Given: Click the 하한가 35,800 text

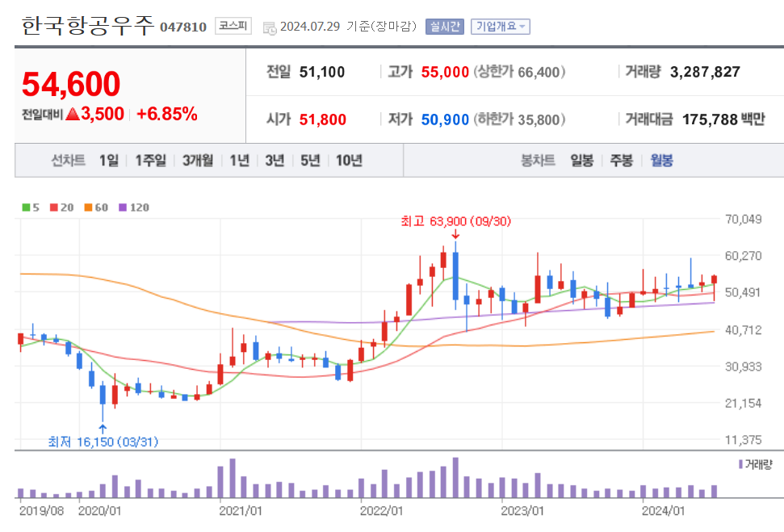Looking at the screenshot, I should (x=519, y=119).
